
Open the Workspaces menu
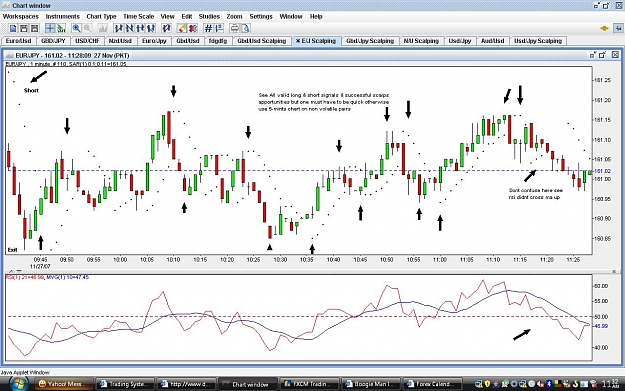(21, 16)
